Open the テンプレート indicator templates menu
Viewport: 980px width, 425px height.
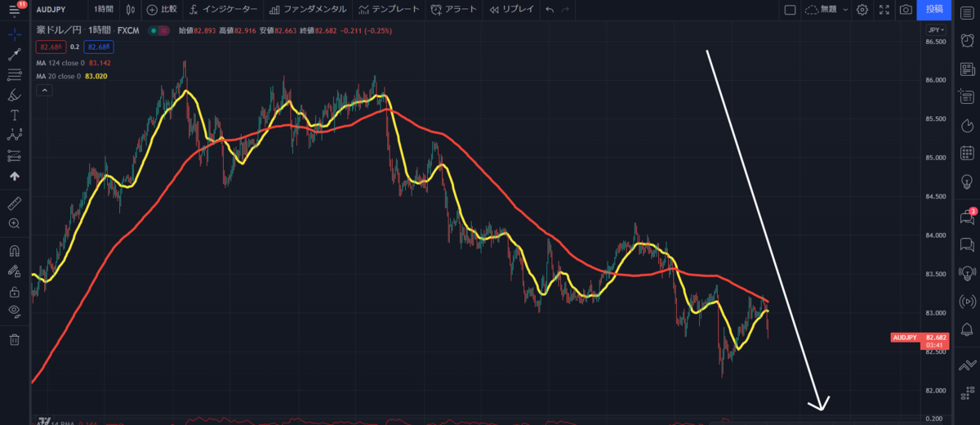(x=389, y=10)
